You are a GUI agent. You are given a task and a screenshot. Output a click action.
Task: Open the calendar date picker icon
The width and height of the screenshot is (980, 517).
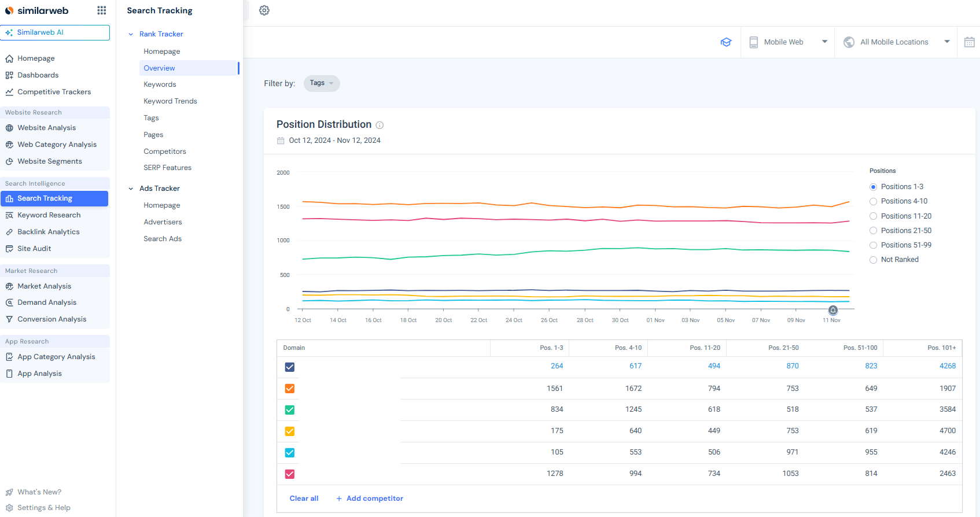point(970,42)
